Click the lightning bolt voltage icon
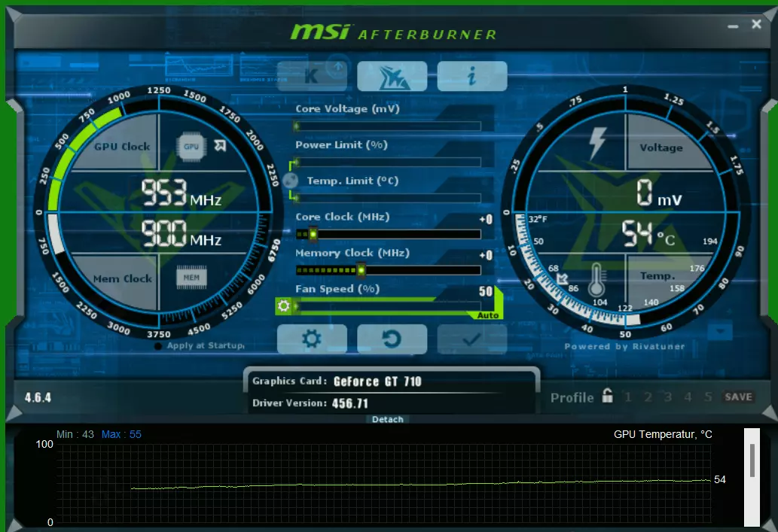Image resolution: width=778 pixels, height=532 pixels. [x=597, y=143]
